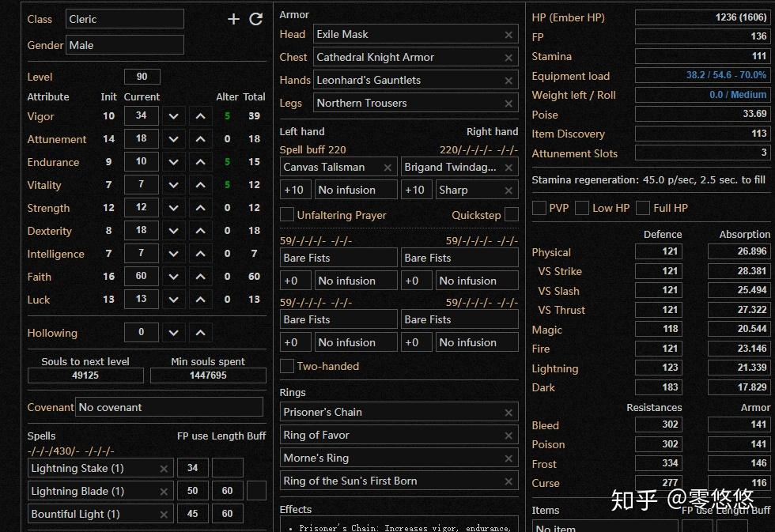Viewport: 775px width, 532px height.
Task: Toggle the Lightning Blade buff checkbox
Action: (256, 491)
